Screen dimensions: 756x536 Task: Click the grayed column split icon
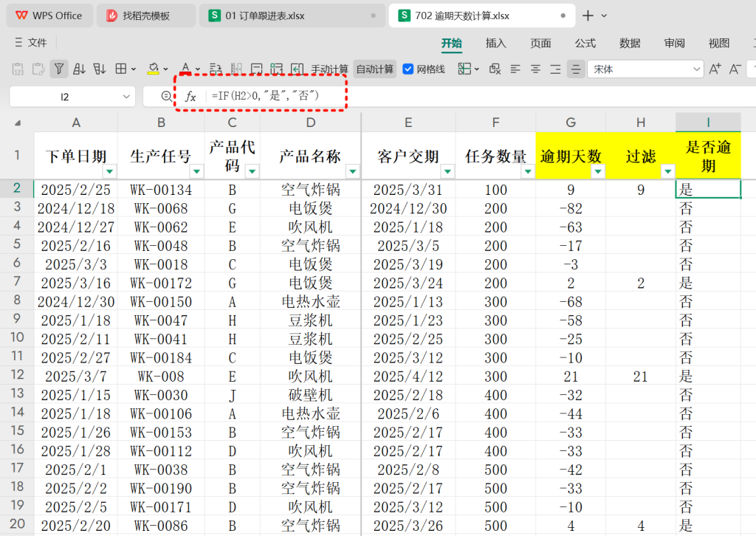tap(236, 69)
